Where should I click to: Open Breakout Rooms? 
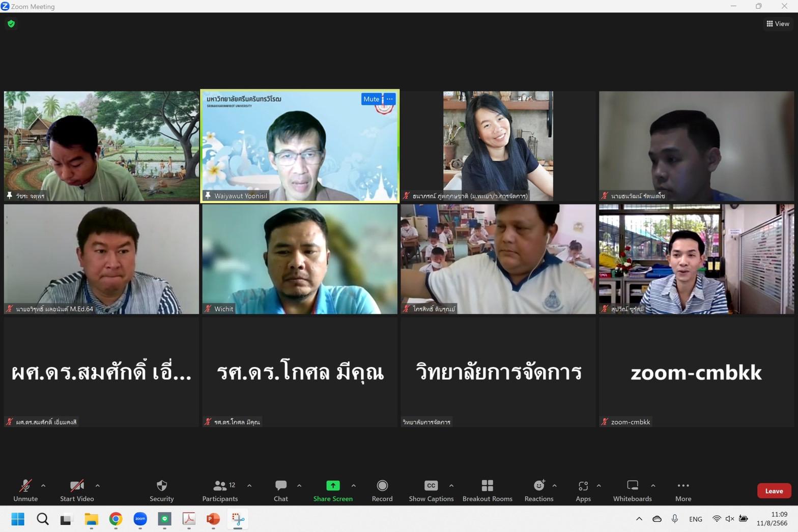487,490
